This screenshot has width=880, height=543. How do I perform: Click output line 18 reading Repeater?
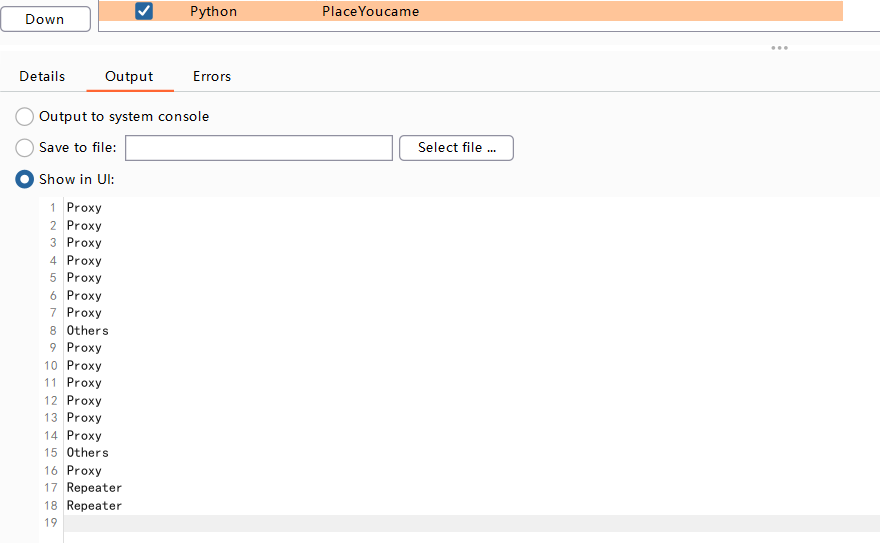pos(94,505)
